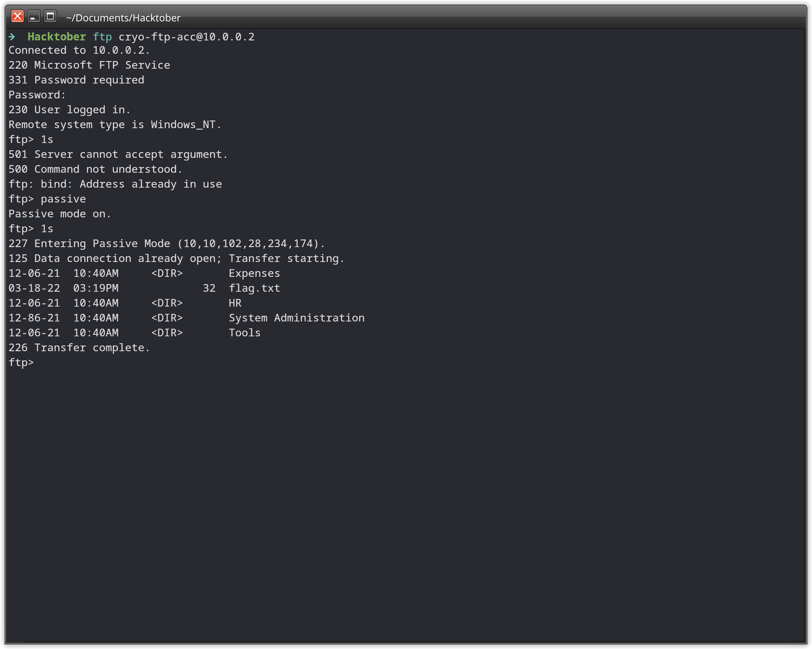
Task: Click the HR directory name
Action: coord(235,303)
